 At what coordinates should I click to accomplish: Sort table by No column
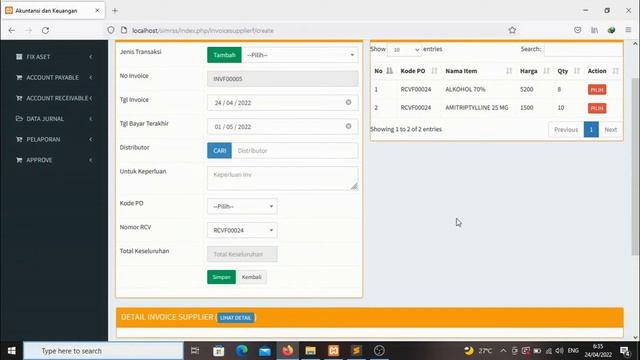point(383,71)
